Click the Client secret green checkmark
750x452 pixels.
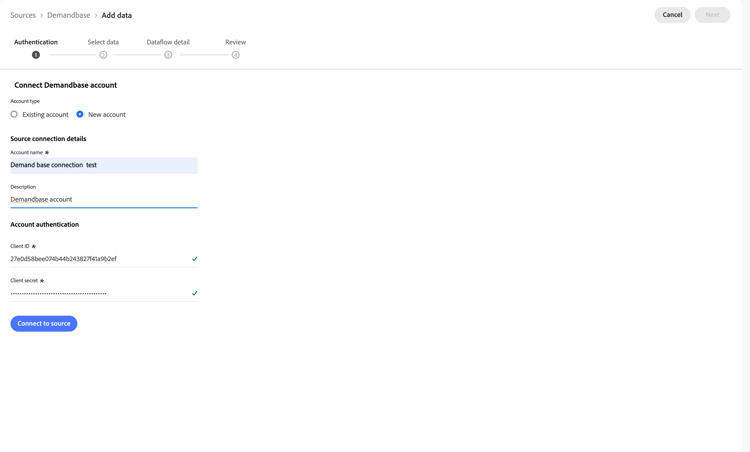coord(195,293)
